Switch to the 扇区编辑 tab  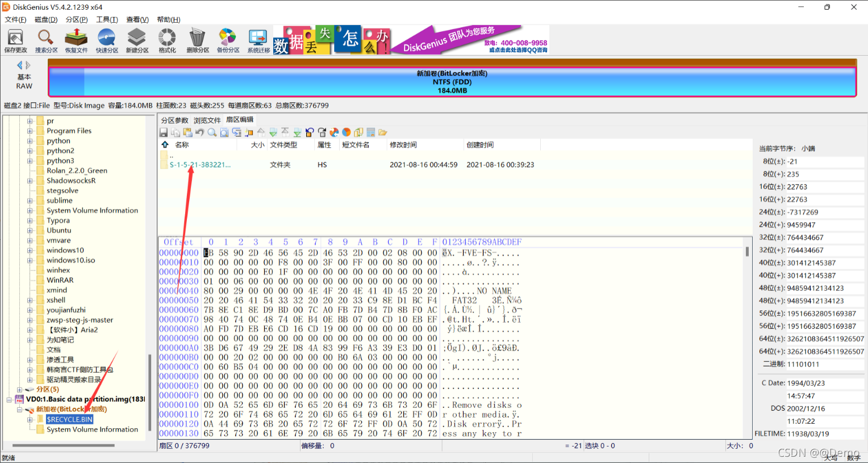[x=240, y=120]
